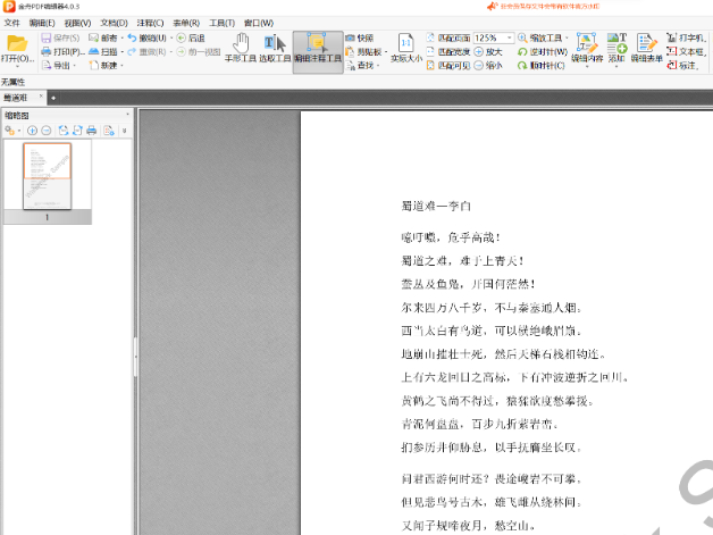Select the 标注 callout tool

(682, 65)
